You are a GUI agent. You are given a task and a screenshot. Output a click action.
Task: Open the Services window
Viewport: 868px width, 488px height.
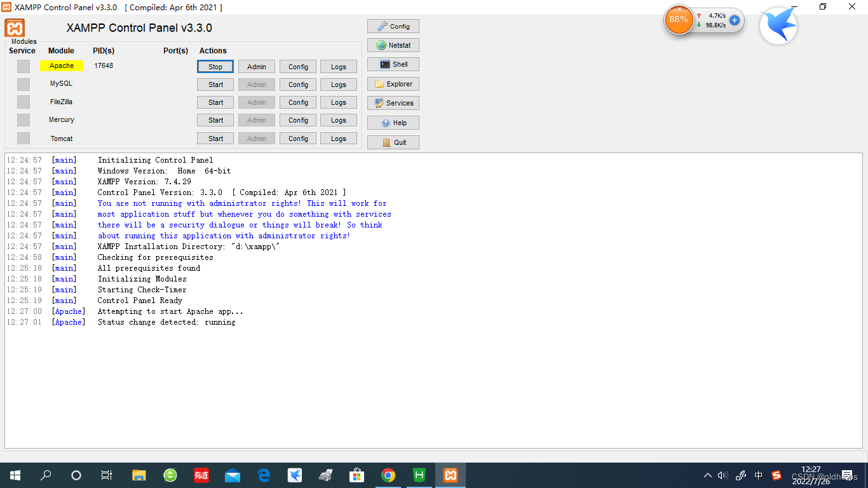coord(393,102)
